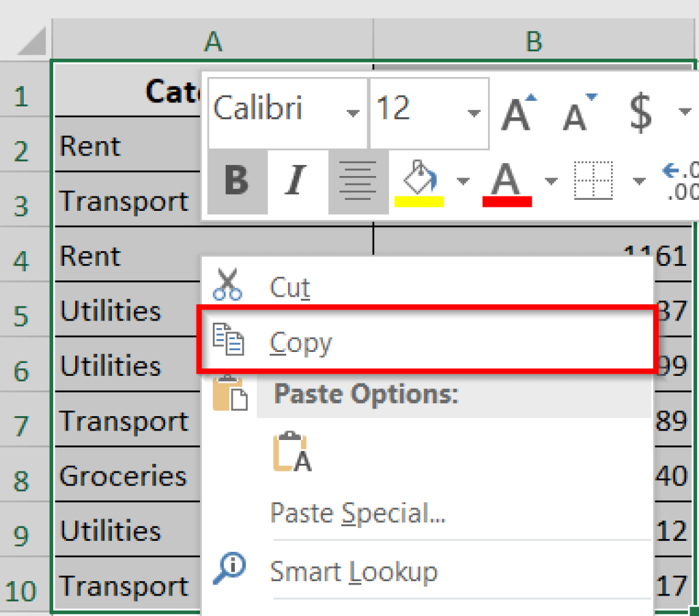Open the Paste Special dialog
The height and width of the screenshot is (616, 699).
[358, 512]
